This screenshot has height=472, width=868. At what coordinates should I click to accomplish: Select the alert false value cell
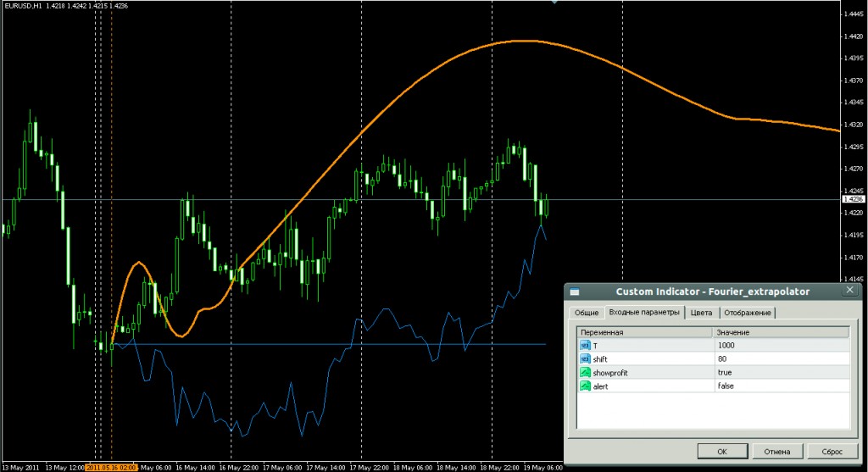coord(780,386)
